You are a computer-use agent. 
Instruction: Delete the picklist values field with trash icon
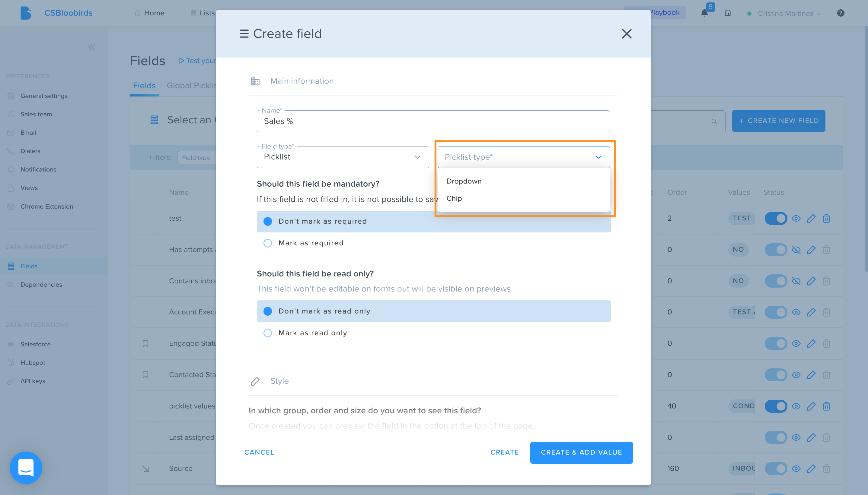[826, 406]
